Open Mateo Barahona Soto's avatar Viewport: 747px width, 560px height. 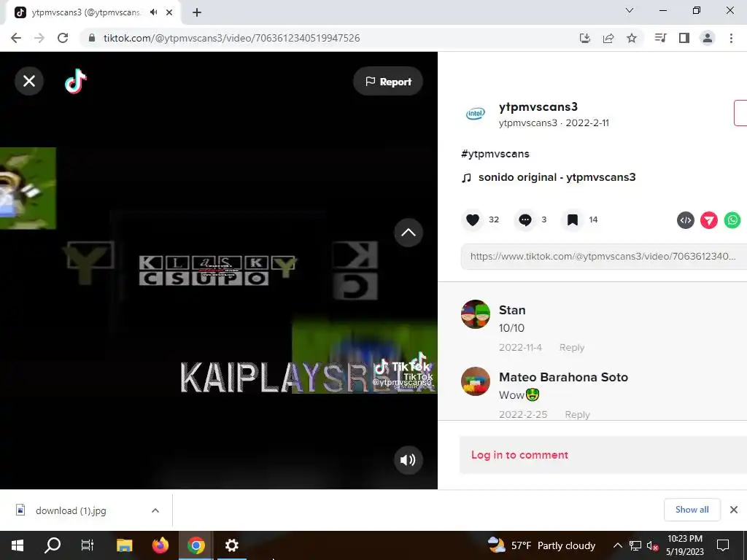(476, 381)
